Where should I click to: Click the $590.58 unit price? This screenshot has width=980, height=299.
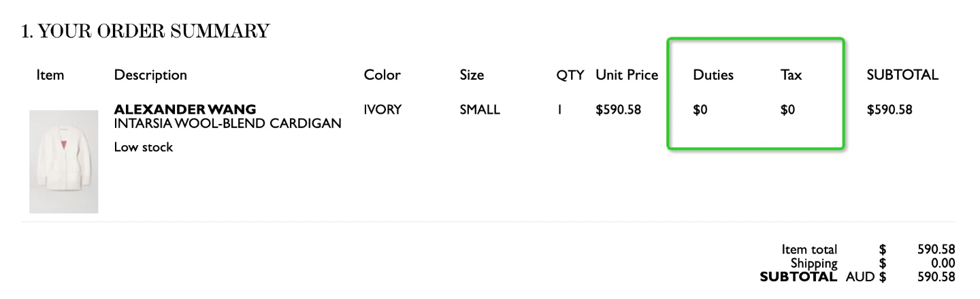(x=618, y=110)
